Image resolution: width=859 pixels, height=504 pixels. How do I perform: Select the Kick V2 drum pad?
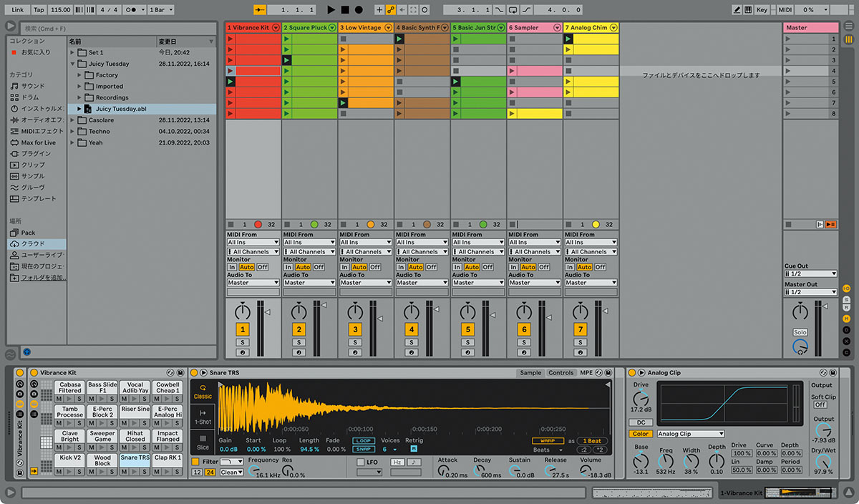(70, 460)
